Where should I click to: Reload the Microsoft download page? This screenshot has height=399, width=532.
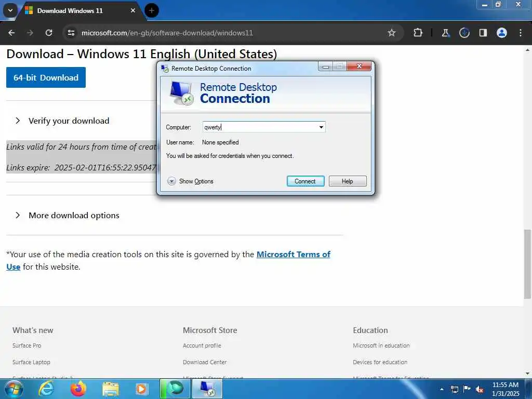49,33
